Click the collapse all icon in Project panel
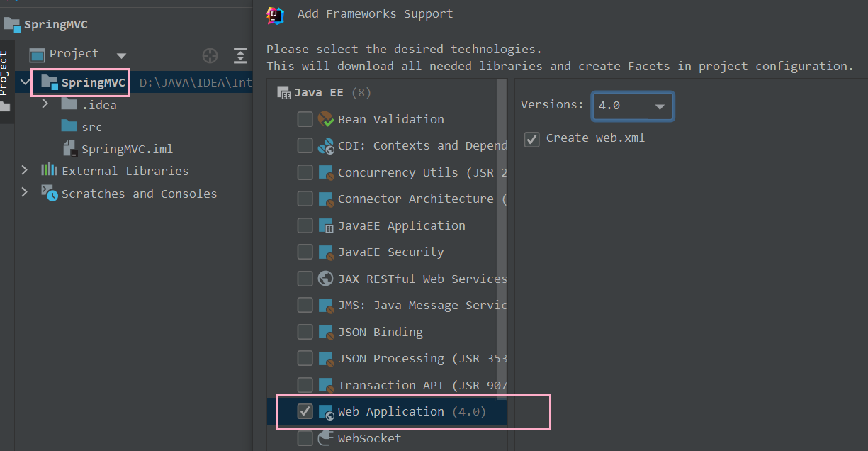 click(x=241, y=56)
